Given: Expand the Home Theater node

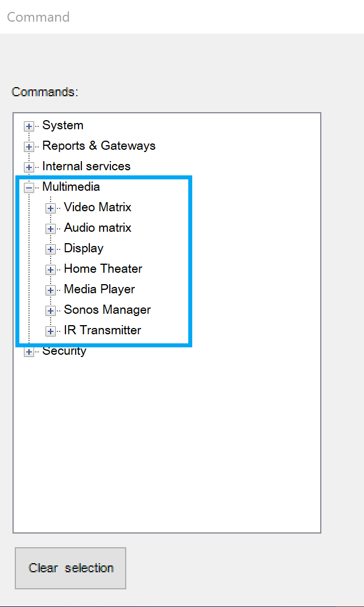Looking at the screenshot, I should [x=50, y=270].
